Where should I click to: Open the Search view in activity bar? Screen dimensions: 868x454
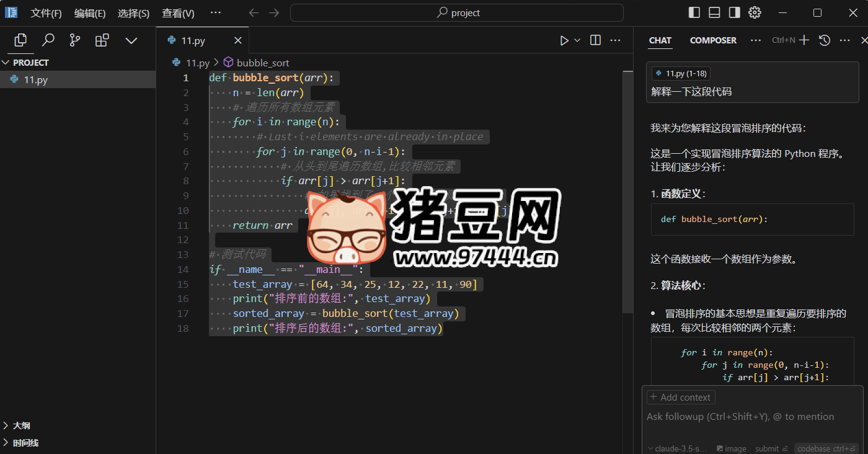(x=48, y=40)
